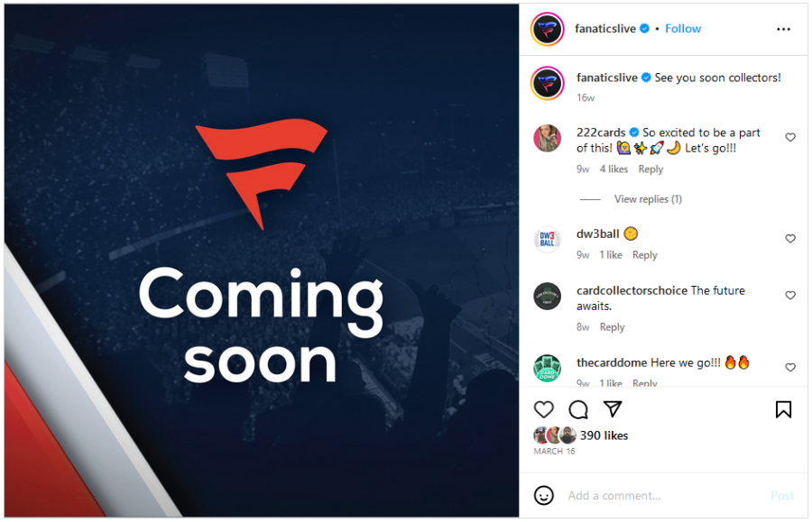The height and width of the screenshot is (522, 812).
Task: Like thecarddome comment
Action: (790, 367)
